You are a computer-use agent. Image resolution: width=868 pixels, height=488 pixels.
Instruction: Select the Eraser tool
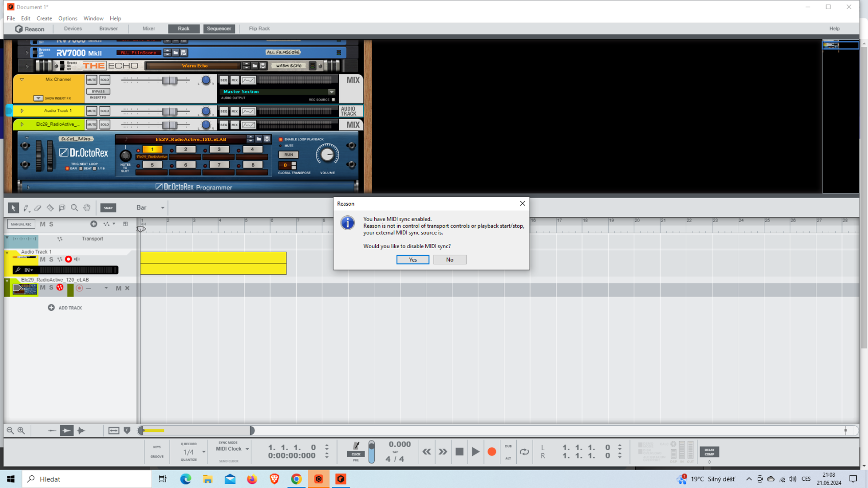click(x=38, y=208)
